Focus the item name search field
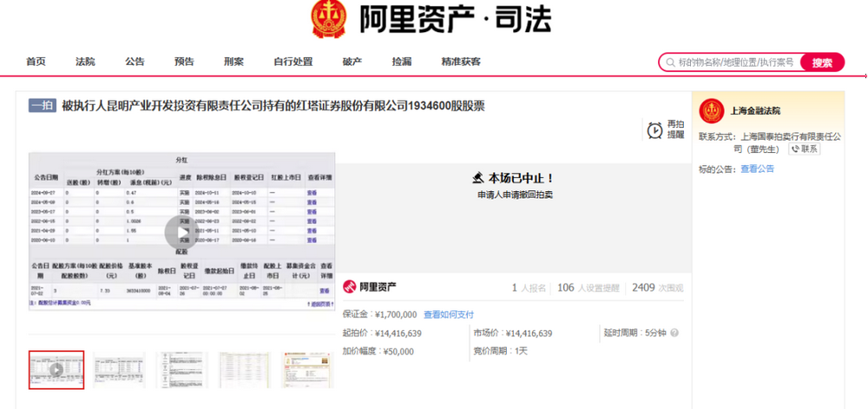Viewport: 868px width, 409px height. [x=733, y=63]
